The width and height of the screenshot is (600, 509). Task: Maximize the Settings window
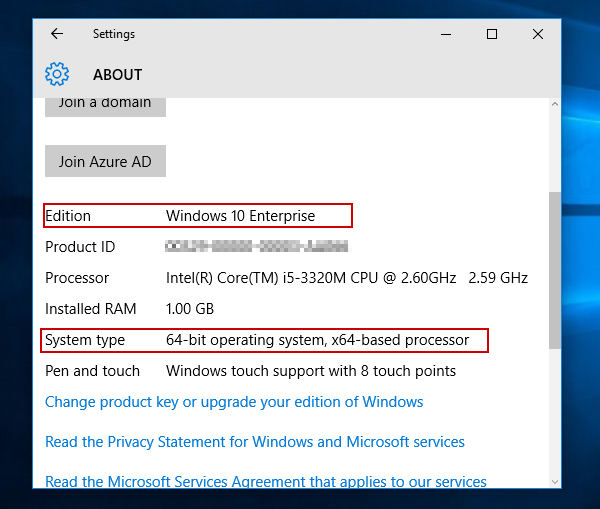492,34
